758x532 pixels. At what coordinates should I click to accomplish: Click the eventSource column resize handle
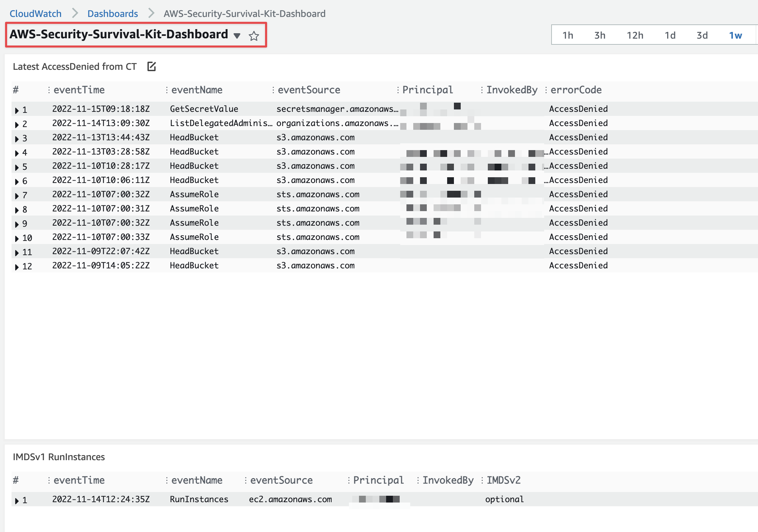coord(273,90)
